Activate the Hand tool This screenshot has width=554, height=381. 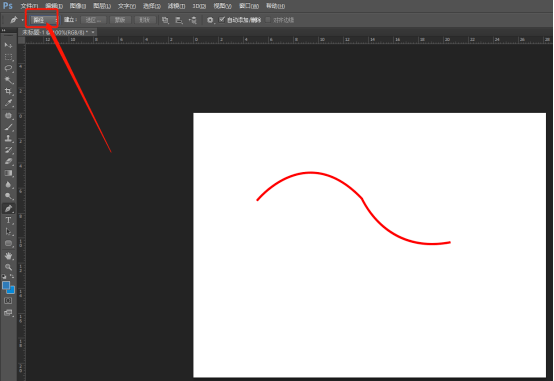(x=8, y=256)
